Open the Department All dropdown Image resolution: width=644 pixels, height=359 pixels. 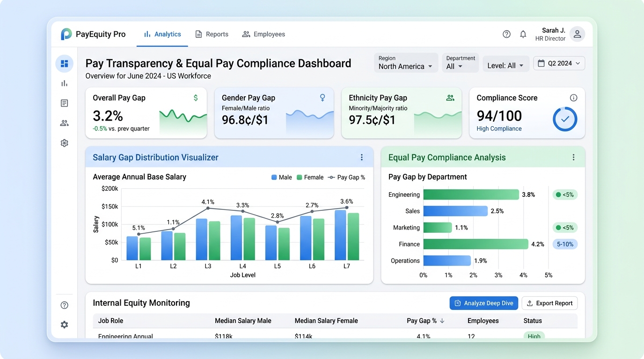(460, 63)
